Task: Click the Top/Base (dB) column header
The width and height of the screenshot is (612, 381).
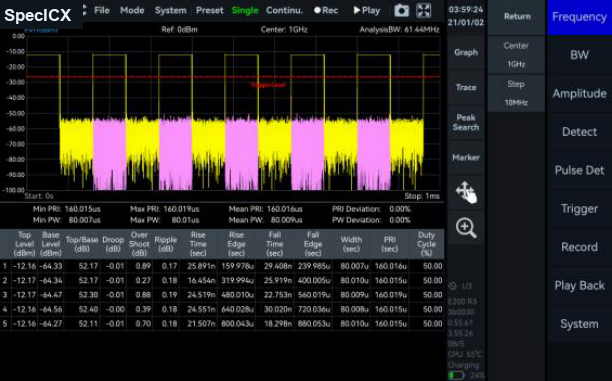Action: tap(82, 244)
